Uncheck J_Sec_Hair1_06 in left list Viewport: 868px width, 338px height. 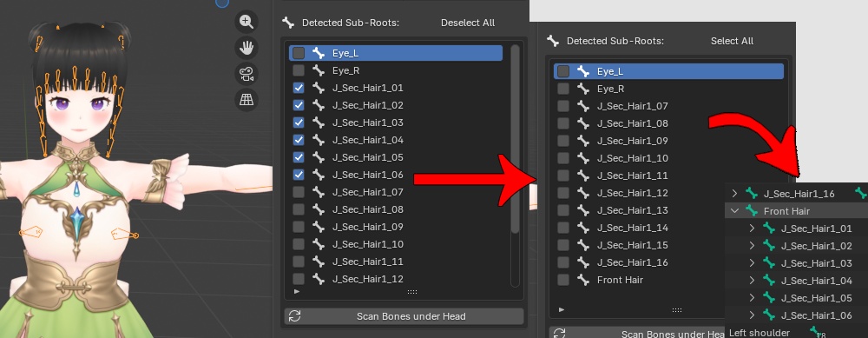point(299,175)
